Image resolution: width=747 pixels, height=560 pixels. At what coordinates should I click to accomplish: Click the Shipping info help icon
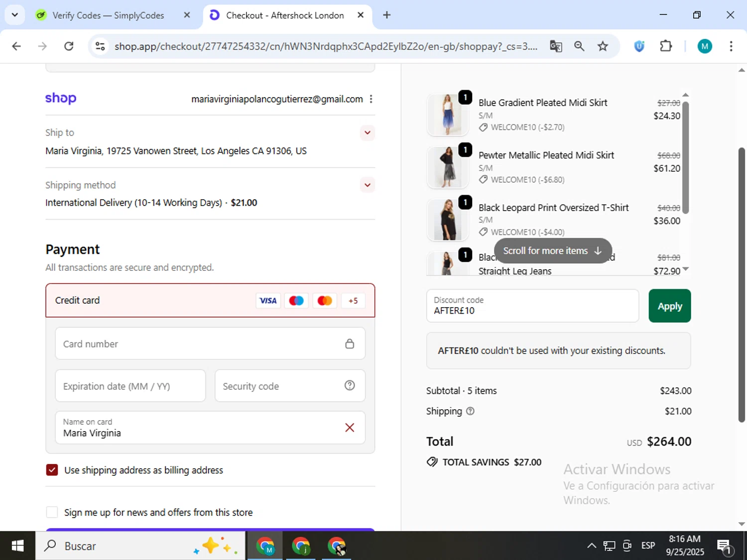point(470,411)
